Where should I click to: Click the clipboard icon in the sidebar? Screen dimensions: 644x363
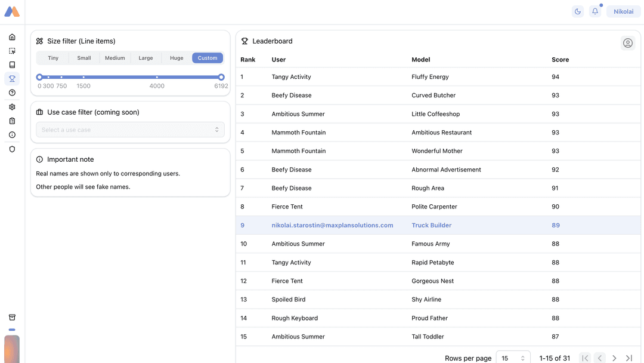12,121
